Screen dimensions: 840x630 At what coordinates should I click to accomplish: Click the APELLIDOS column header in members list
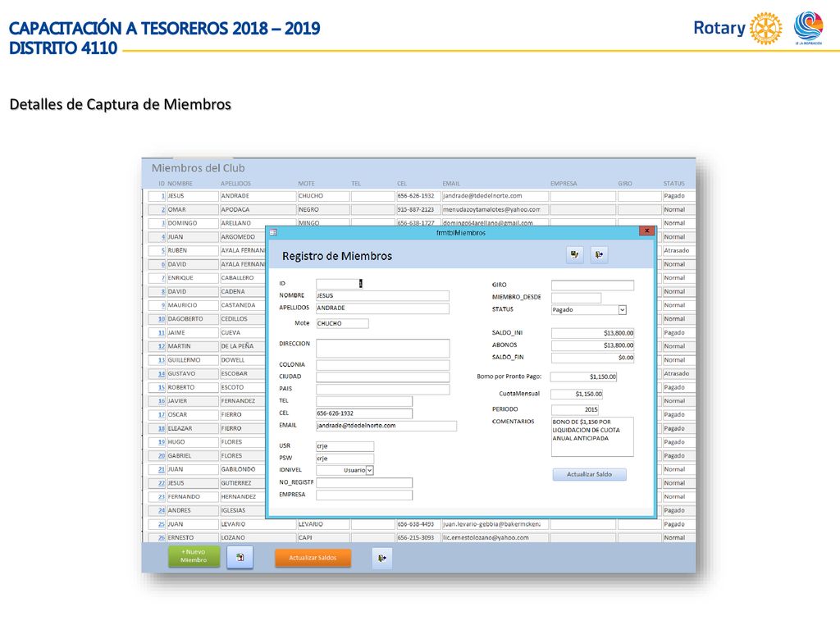click(235, 184)
